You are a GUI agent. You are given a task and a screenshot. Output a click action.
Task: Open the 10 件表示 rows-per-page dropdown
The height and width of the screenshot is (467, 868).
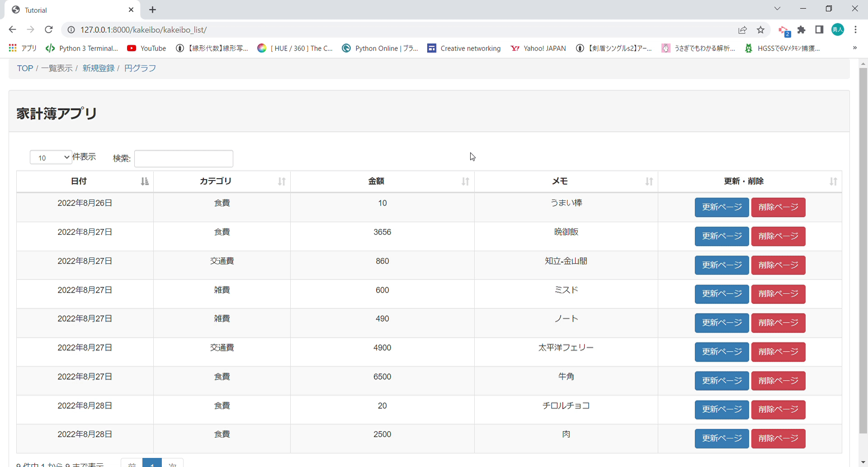[x=51, y=157]
